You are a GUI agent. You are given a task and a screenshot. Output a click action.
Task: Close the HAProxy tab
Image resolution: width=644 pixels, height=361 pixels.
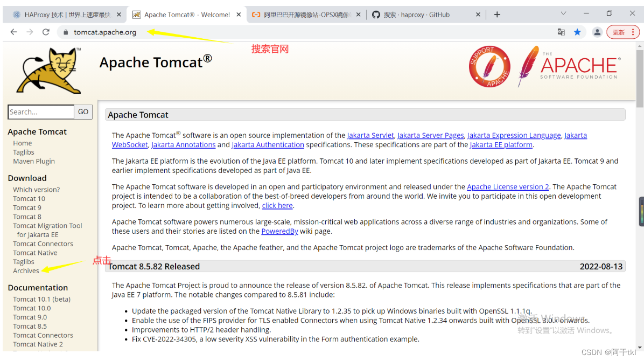tap(118, 15)
